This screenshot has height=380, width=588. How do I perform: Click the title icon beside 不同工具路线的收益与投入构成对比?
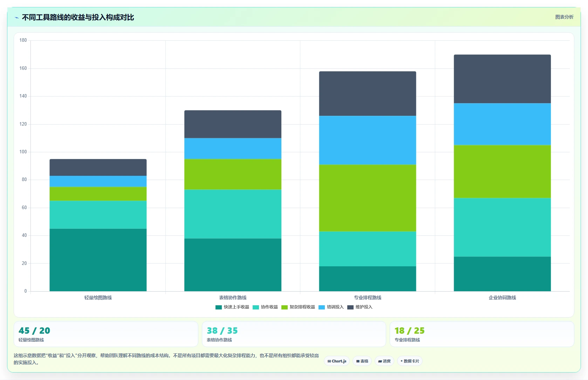click(x=16, y=18)
